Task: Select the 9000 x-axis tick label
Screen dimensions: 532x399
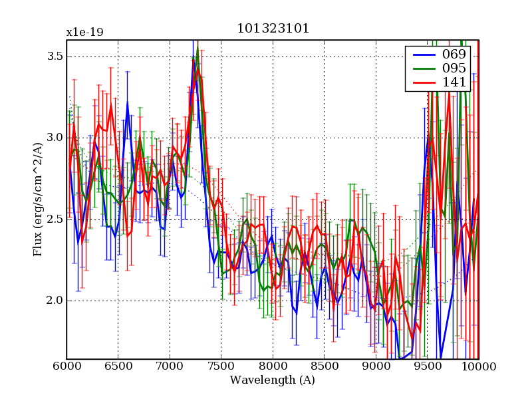Action: (x=376, y=367)
